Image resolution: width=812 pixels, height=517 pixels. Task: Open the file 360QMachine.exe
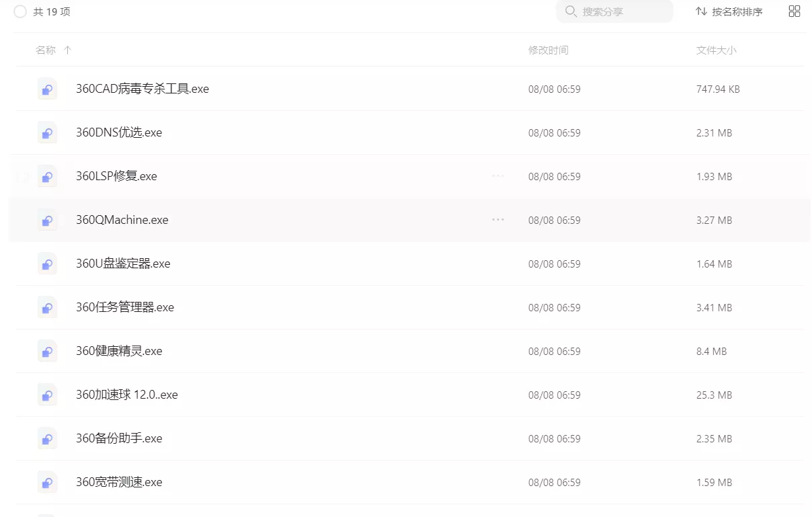pos(122,220)
